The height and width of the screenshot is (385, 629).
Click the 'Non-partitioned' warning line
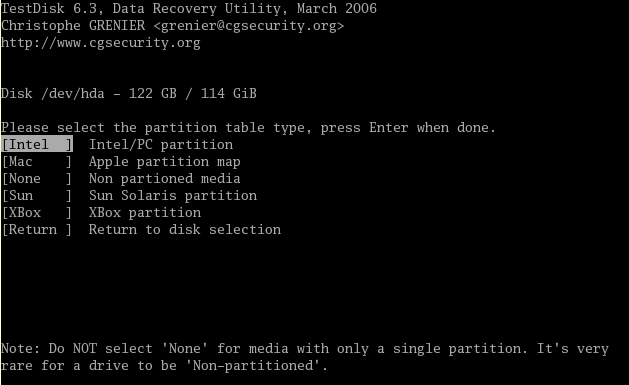[x=164, y=366]
